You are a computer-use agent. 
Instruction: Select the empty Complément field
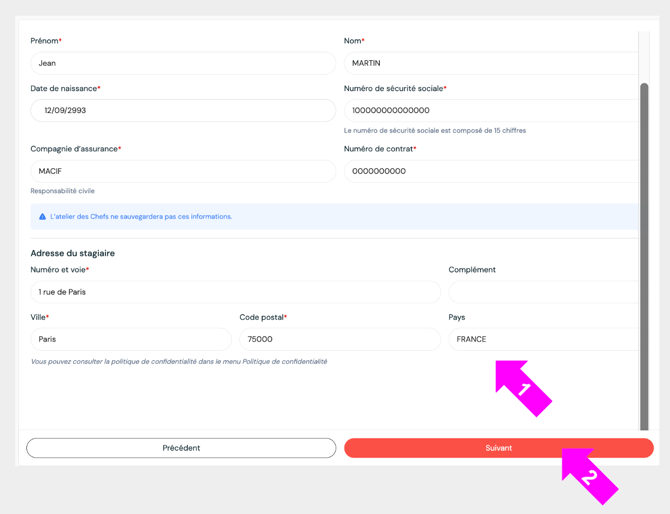542,292
